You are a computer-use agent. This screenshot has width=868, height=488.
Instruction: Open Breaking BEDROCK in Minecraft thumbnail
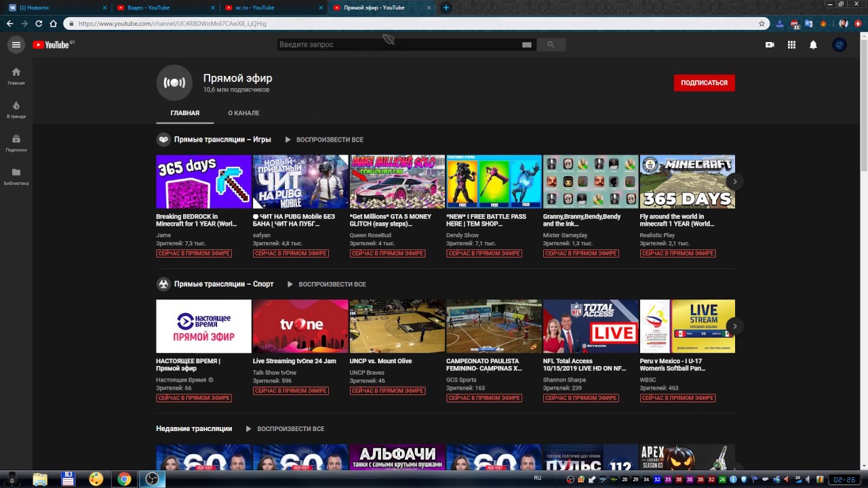[x=203, y=182]
